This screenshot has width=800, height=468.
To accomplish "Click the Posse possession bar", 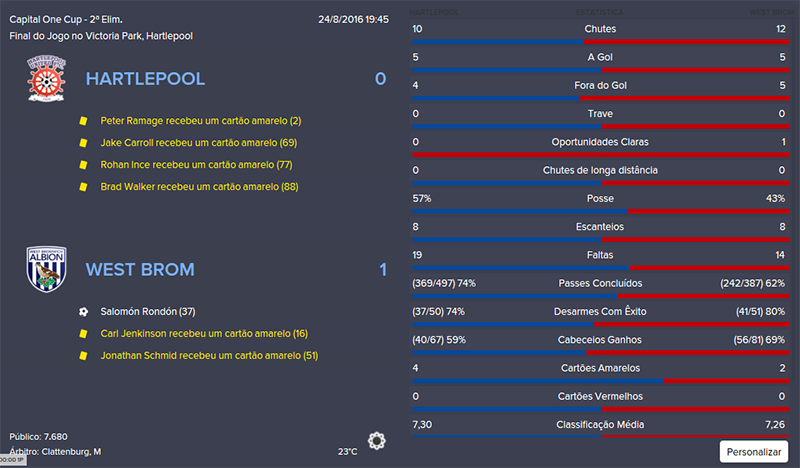I will (600, 212).
